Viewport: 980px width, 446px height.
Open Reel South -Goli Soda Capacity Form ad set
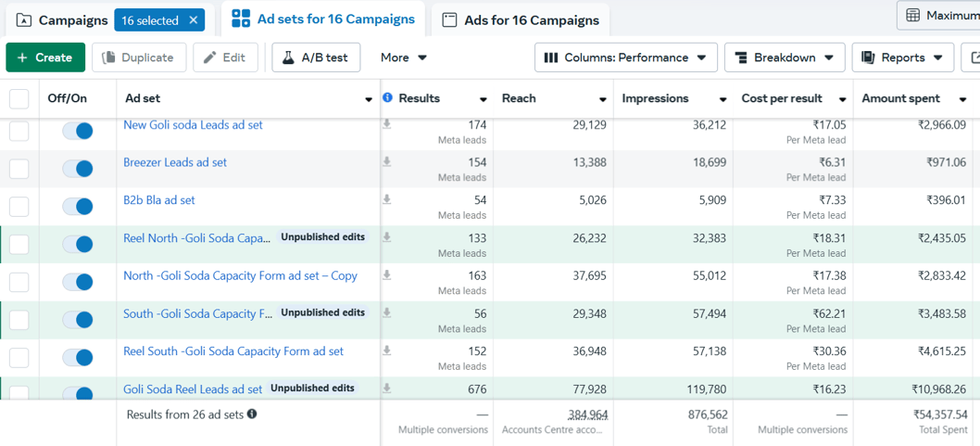(233, 350)
